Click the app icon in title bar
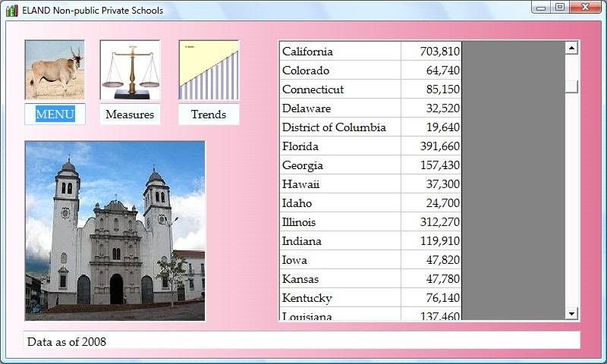Screen dimensions: 607x364 11,11
